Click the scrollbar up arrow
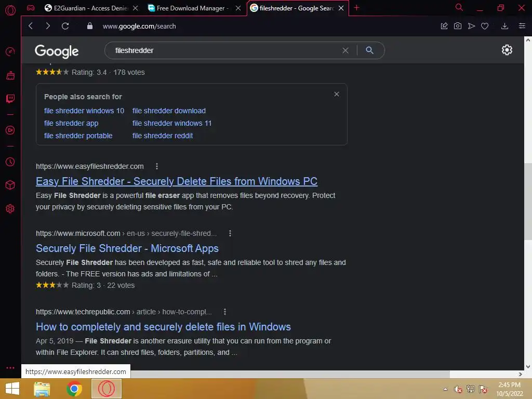 click(x=528, y=40)
